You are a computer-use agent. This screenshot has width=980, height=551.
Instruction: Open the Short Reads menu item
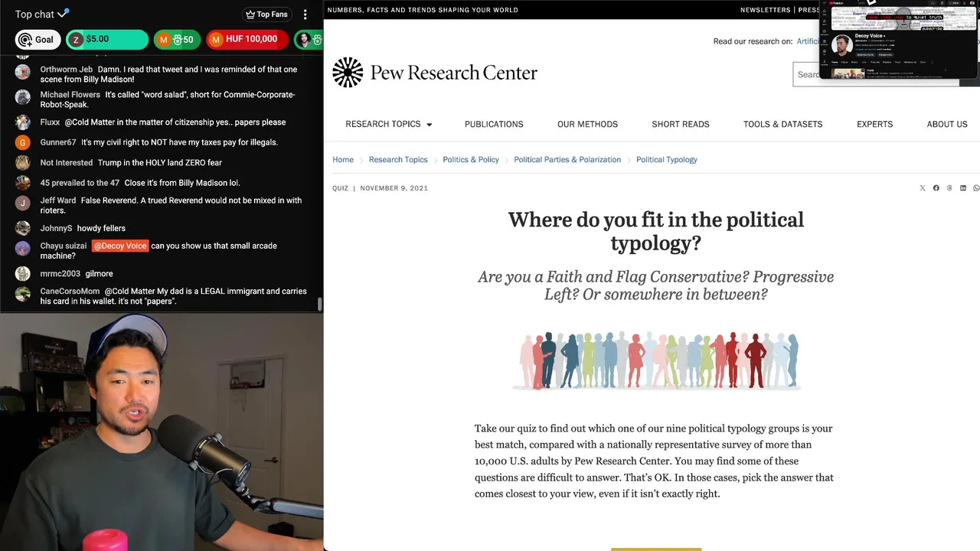pyautogui.click(x=681, y=124)
